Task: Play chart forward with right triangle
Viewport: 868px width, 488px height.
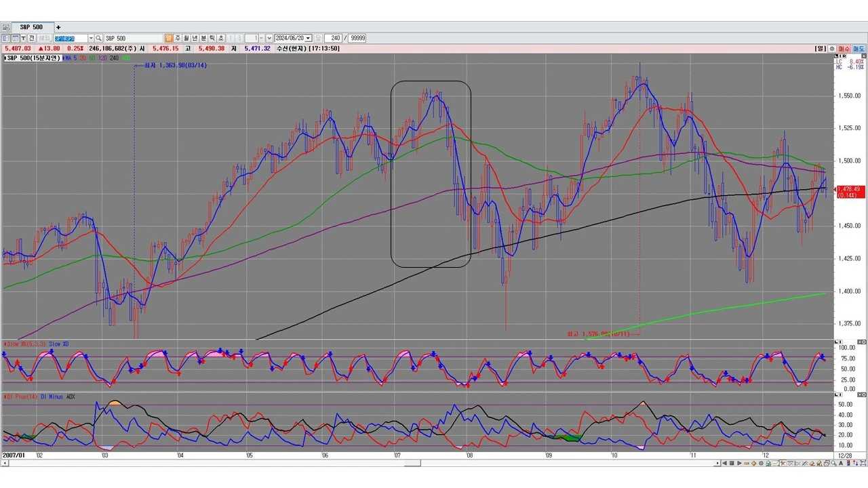Action: (740, 464)
